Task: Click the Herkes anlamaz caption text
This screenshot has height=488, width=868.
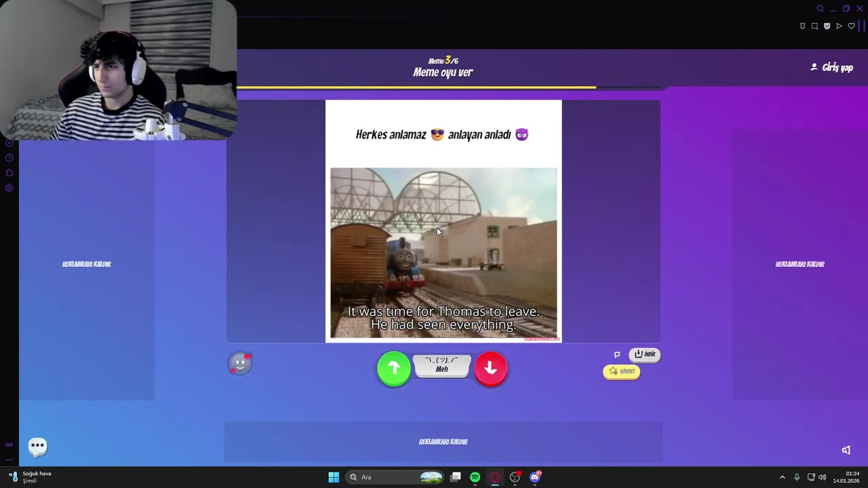Action: tap(442, 134)
